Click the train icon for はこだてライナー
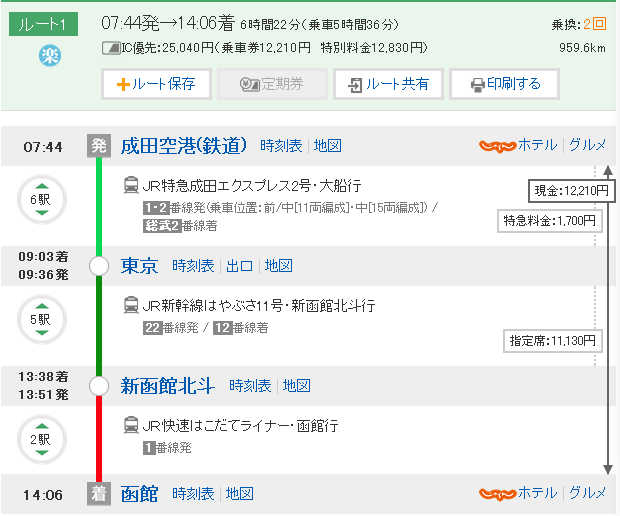 pos(131,425)
